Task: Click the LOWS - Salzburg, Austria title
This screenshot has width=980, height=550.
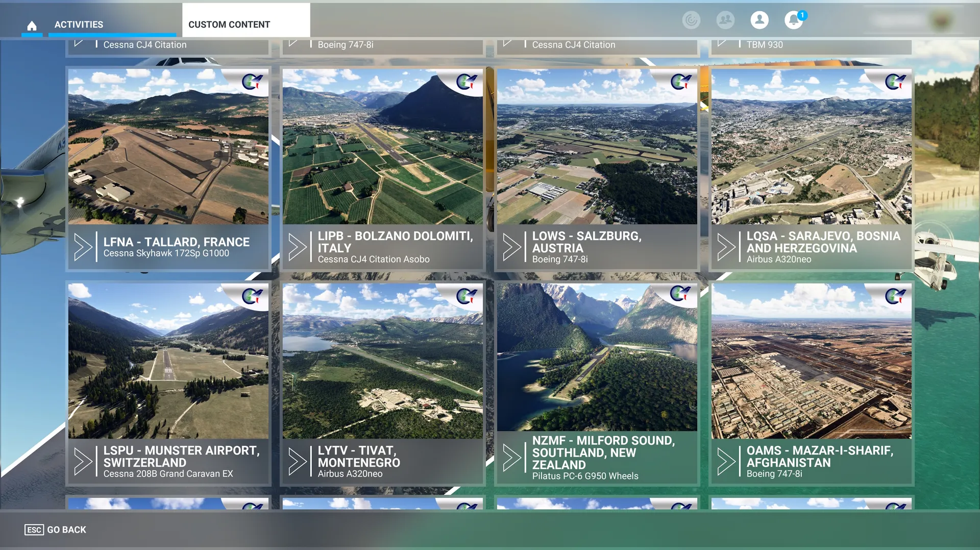Action: tap(587, 242)
